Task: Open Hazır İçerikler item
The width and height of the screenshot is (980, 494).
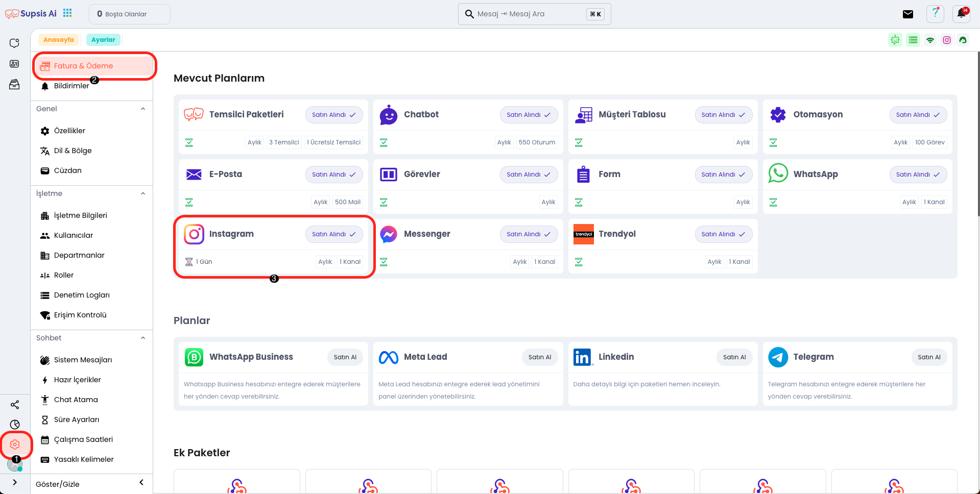Action: coord(92,380)
